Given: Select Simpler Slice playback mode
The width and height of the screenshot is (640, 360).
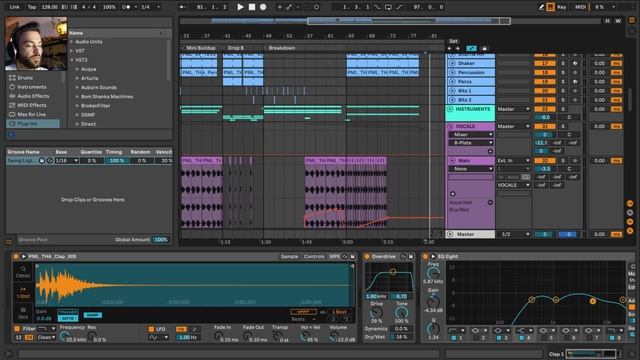Looking at the screenshot, I should (23, 313).
